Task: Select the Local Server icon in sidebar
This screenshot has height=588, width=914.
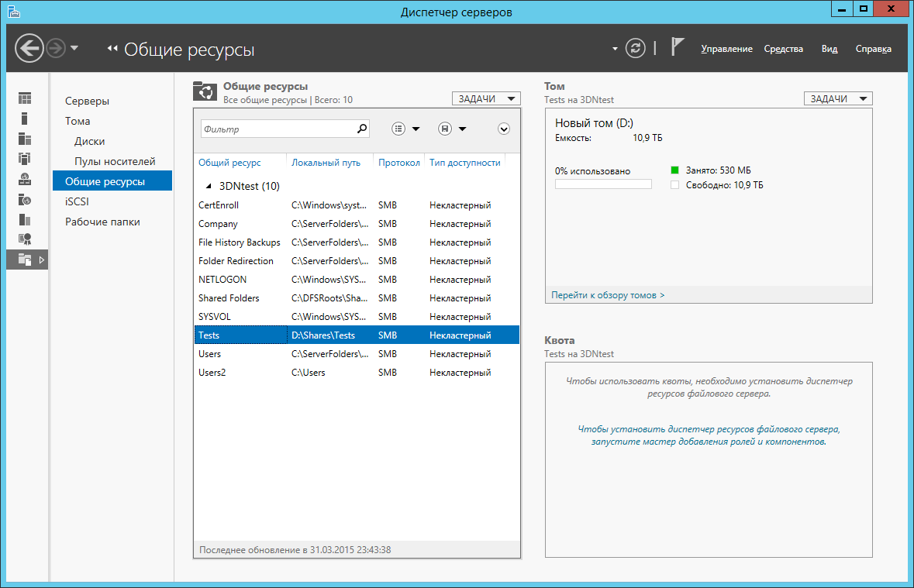Action: [25, 119]
